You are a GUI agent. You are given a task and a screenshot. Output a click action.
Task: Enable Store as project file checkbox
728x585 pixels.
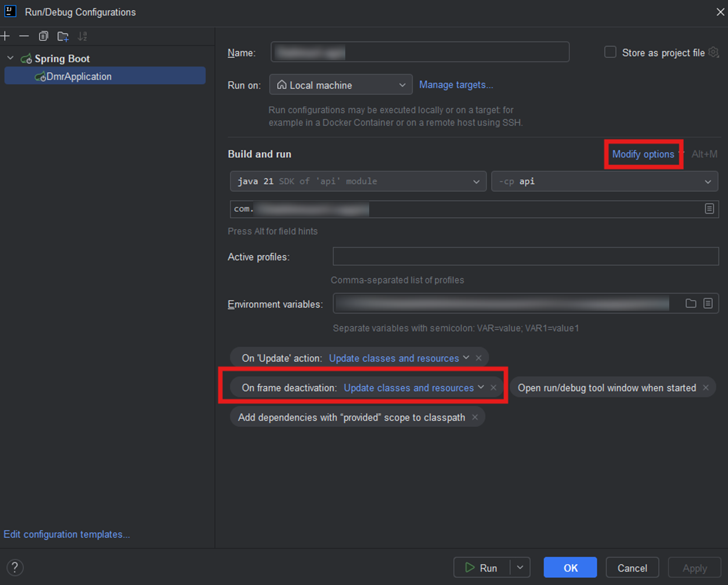610,52
